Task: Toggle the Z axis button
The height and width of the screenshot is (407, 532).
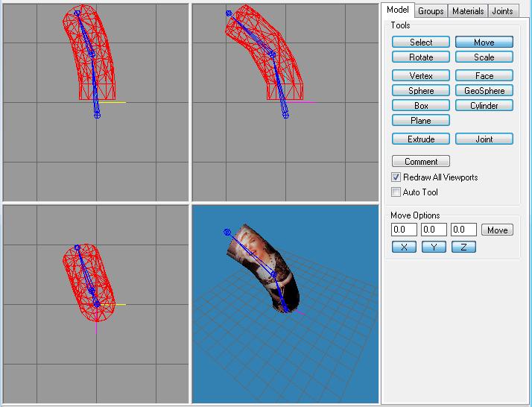Action: point(463,247)
